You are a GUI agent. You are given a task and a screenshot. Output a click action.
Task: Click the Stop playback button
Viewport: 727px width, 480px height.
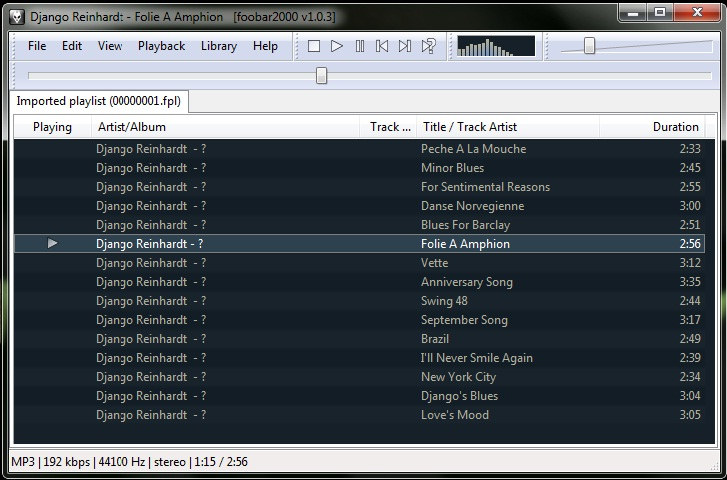[x=314, y=46]
